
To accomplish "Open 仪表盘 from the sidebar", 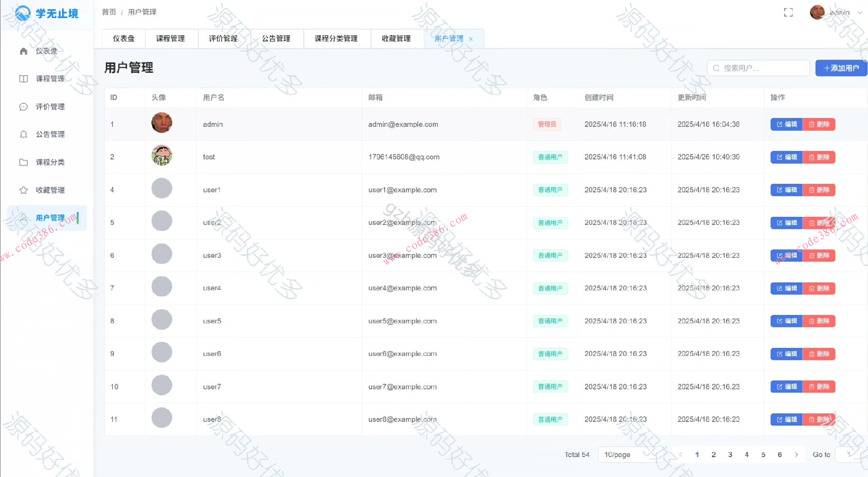I will [x=47, y=51].
